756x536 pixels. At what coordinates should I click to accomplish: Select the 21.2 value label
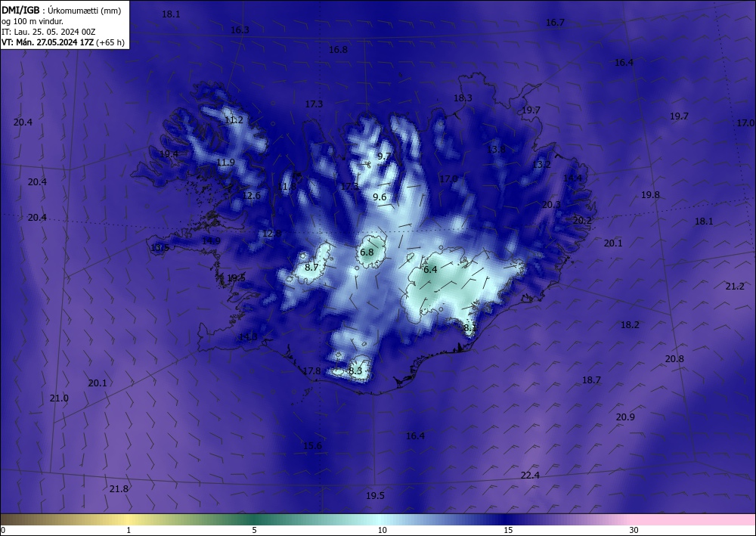point(735,287)
